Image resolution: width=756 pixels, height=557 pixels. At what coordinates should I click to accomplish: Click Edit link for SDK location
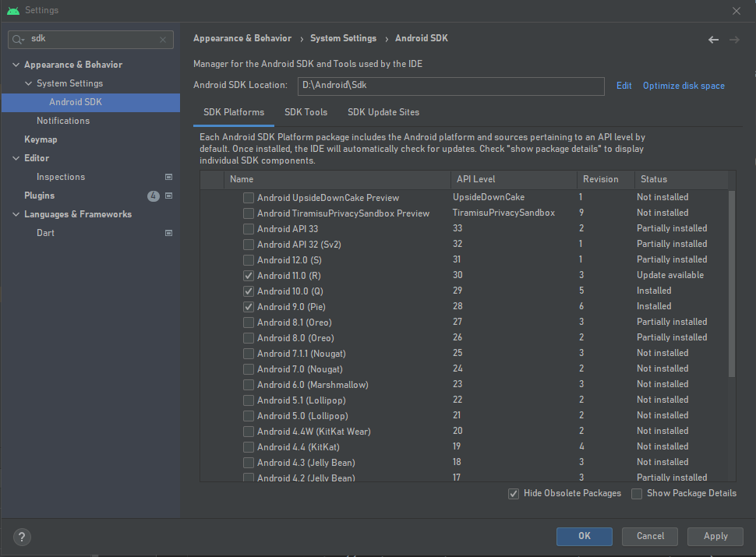point(624,86)
